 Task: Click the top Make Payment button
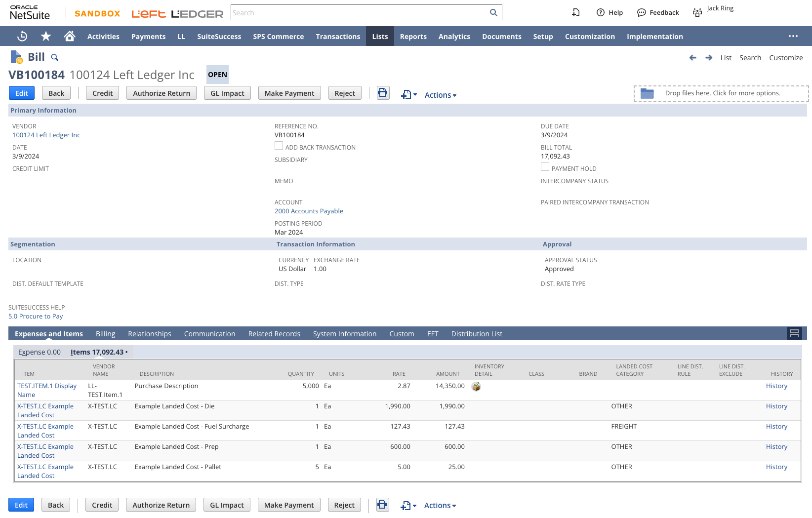coord(289,93)
